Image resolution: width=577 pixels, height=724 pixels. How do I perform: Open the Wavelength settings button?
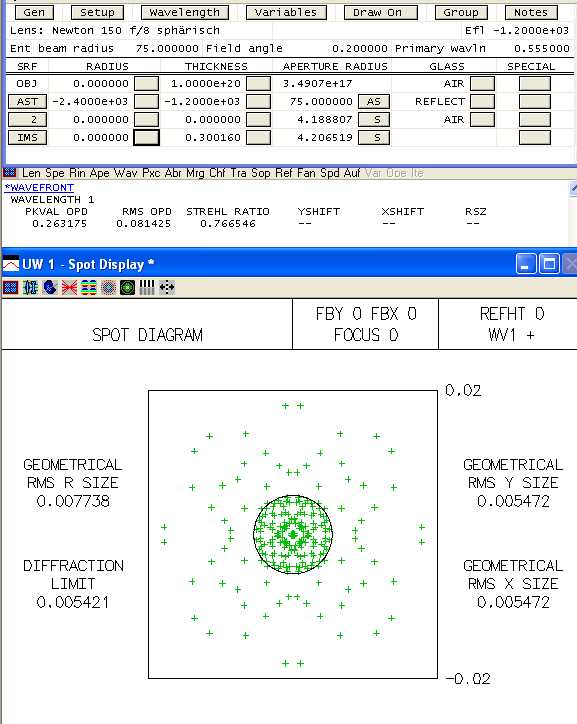point(185,12)
